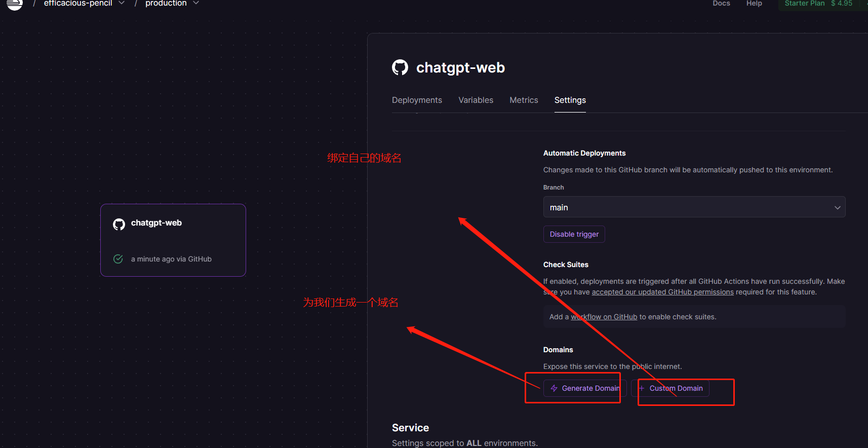Click the Disable trigger button
Viewport: 868px width, 448px height.
point(574,234)
